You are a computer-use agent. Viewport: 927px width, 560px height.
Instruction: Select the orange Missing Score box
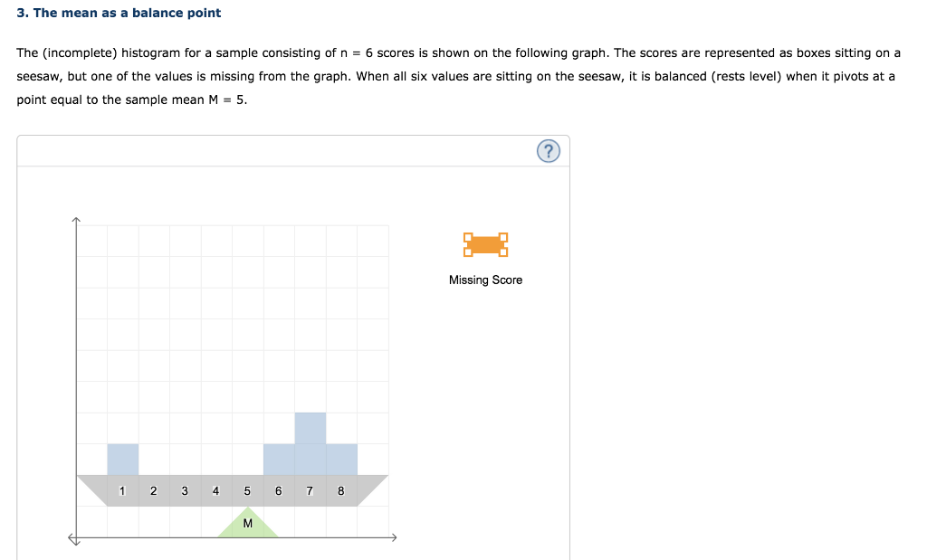(485, 244)
